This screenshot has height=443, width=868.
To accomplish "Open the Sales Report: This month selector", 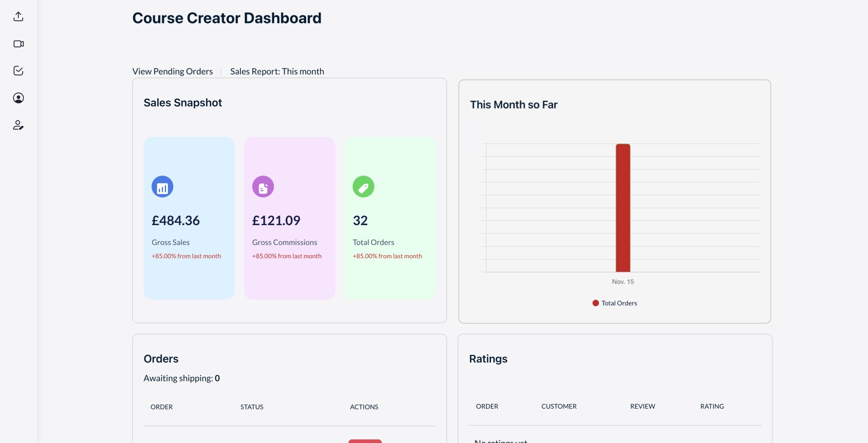I will (277, 71).
